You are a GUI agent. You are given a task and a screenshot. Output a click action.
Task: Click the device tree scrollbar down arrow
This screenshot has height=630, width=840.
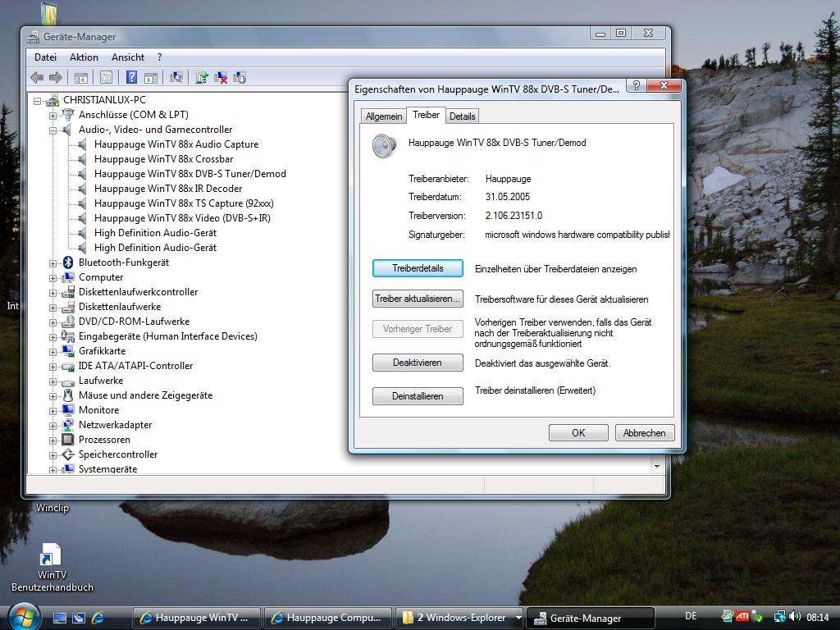coord(657,467)
